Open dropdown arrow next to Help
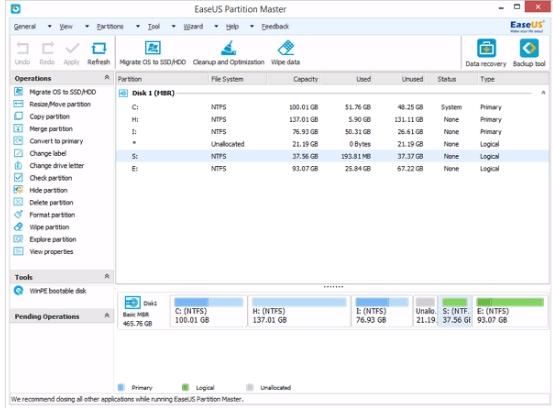This screenshot has width=553, height=408. (251, 26)
